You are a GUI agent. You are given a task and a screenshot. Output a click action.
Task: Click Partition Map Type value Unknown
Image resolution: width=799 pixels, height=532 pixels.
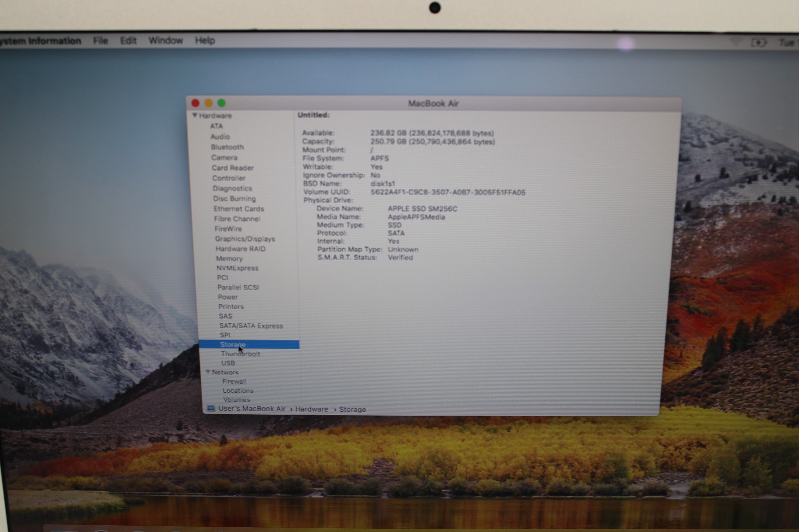[403, 249]
